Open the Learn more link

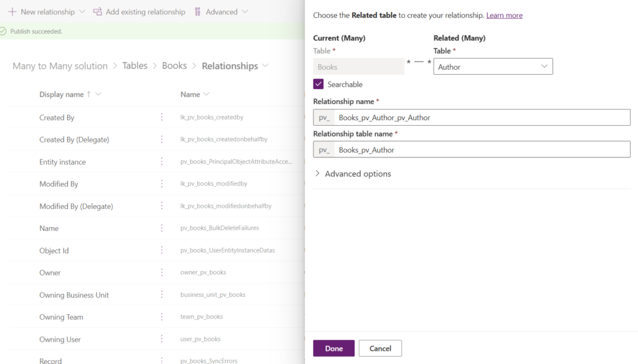click(504, 15)
